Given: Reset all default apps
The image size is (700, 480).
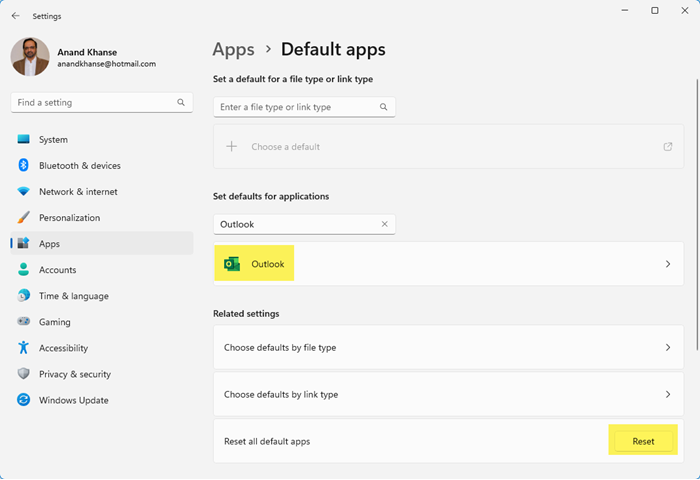Looking at the screenshot, I should coord(643,441).
